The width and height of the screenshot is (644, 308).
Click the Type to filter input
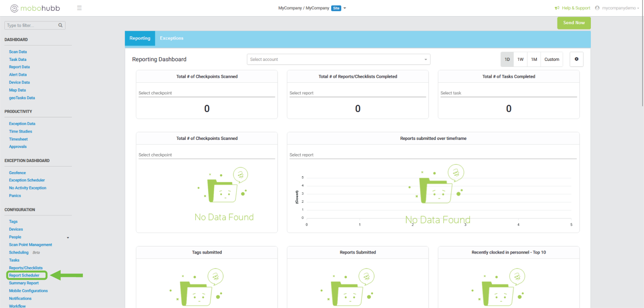(x=31, y=25)
